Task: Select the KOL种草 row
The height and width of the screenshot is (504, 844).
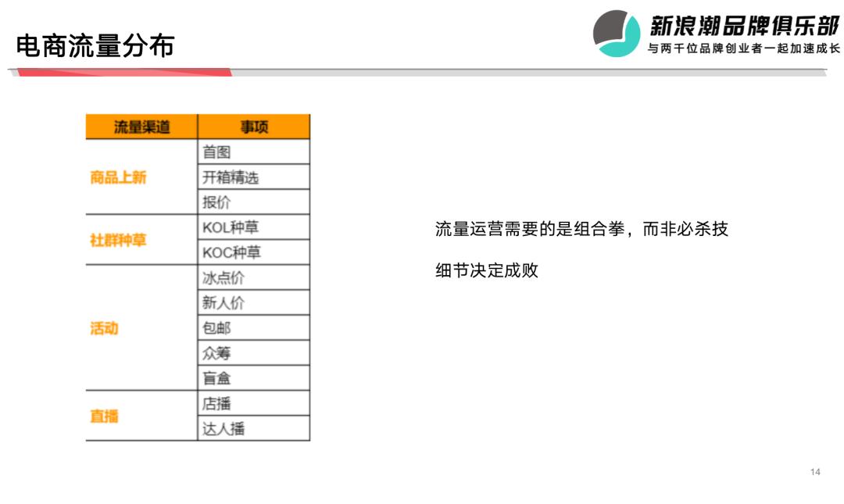Action: 252,227
